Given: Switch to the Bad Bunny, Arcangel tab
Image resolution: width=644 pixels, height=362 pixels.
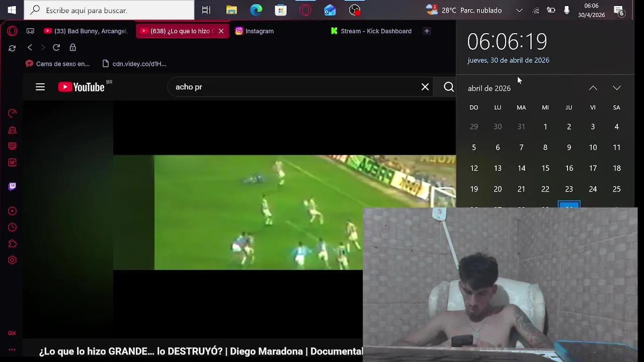Looking at the screenshot, I should point(87,31).
